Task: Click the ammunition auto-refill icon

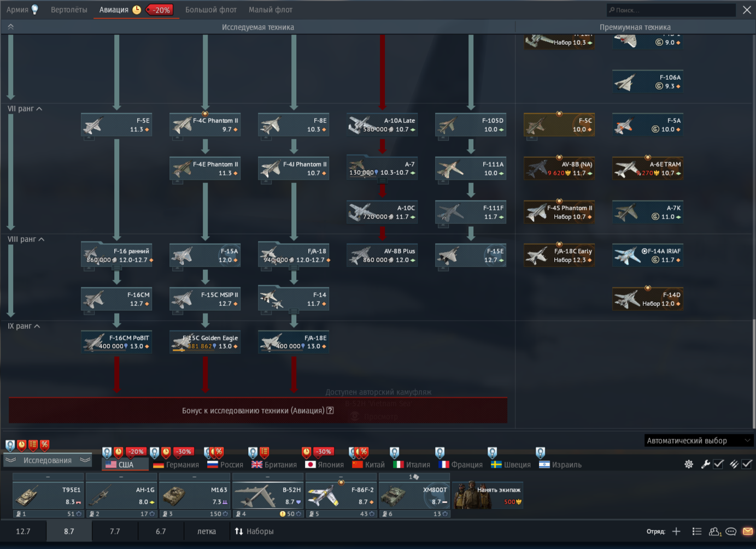Action: [x=734, y=464]
